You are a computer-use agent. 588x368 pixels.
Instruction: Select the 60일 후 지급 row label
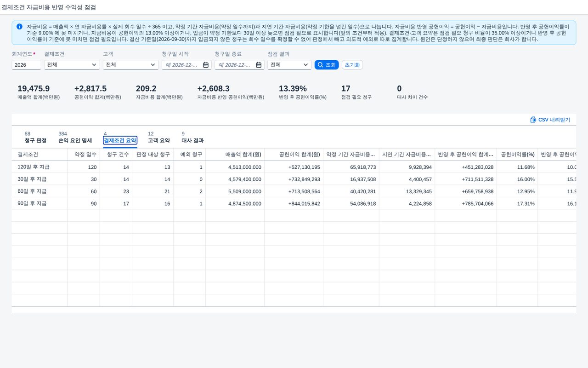point(32,191)
